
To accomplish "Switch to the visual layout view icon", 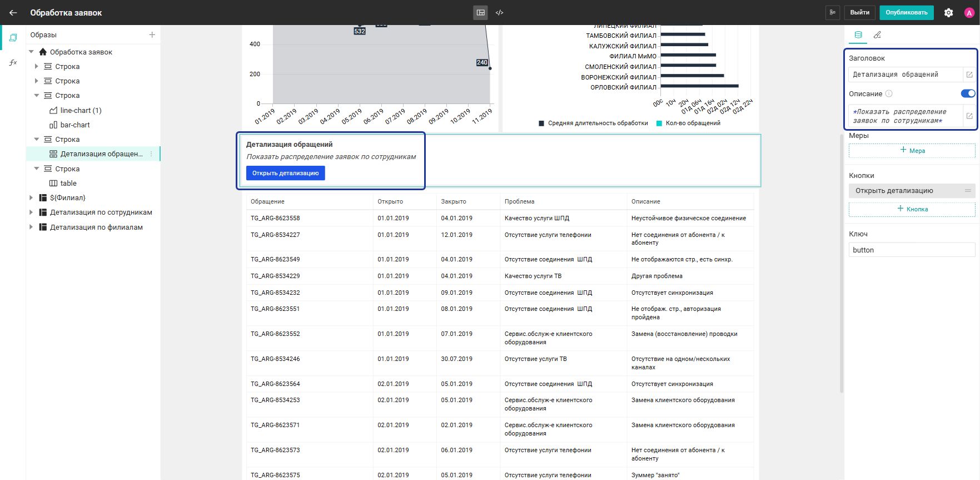I will pos(480,12).
